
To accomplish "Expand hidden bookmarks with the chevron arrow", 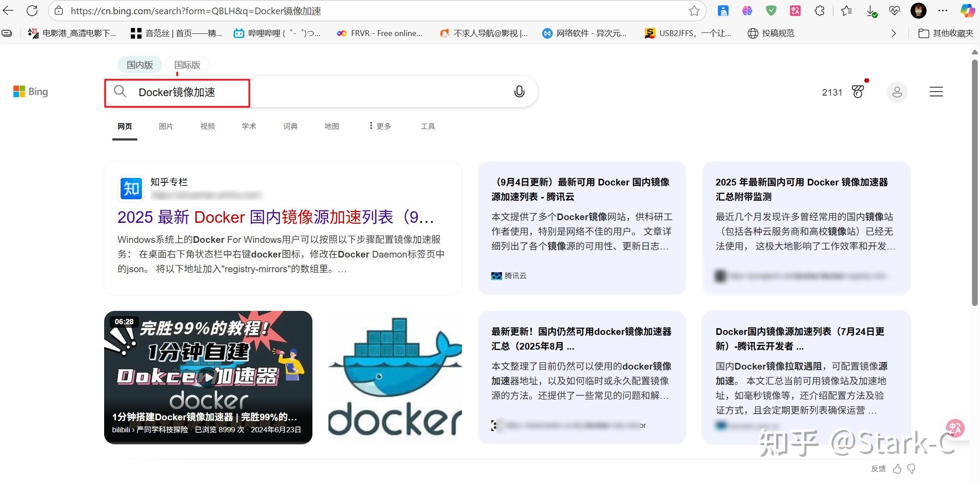I will [894, 33].
